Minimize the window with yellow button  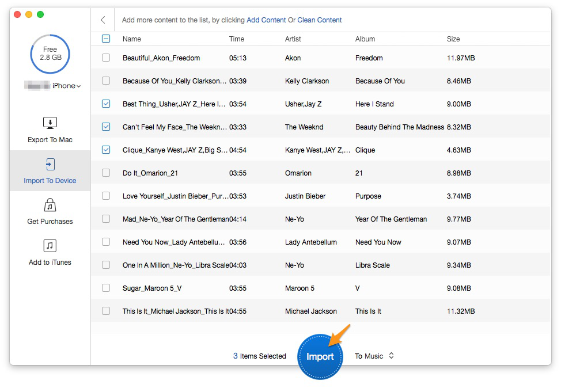pyautogui.click(x=29, y=14)
